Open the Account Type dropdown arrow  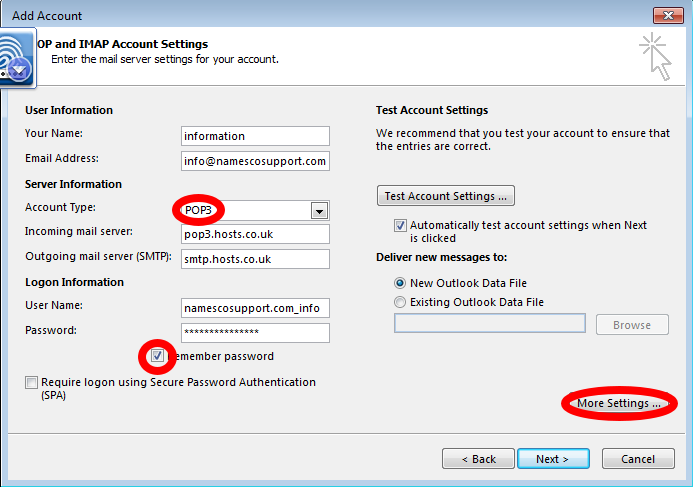tap(319, 211)
